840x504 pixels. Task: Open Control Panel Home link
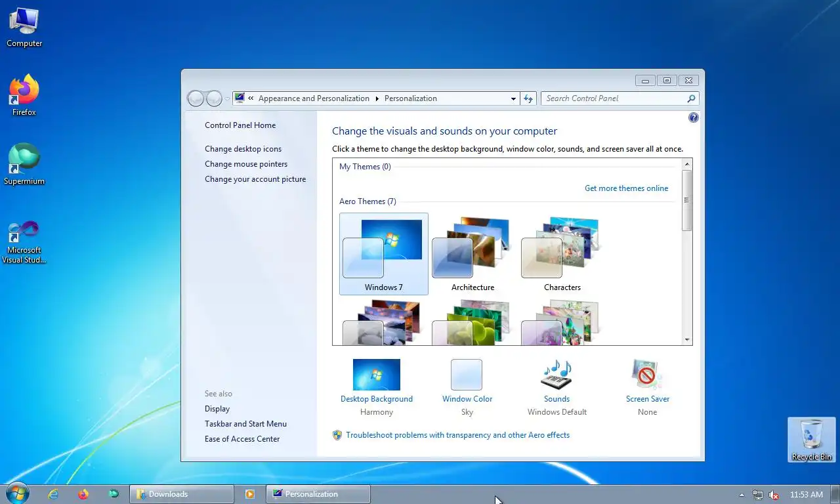(240, 125)
